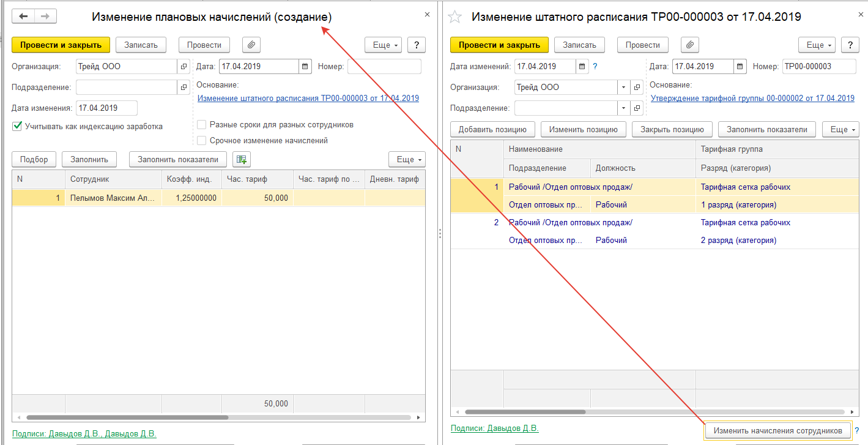Expand the Еще menu above the Сотрудник table
Viewport: 868px width, 445px height.
[407, 159]
